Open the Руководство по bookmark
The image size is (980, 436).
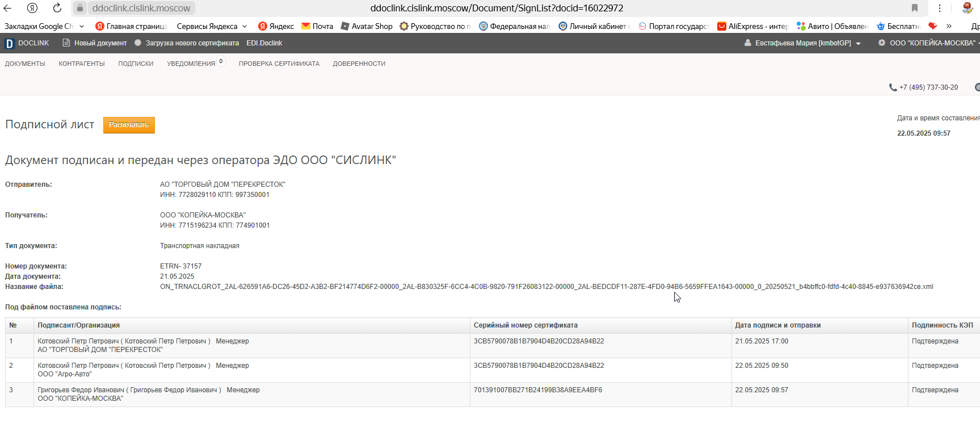[x=435, y=26]
